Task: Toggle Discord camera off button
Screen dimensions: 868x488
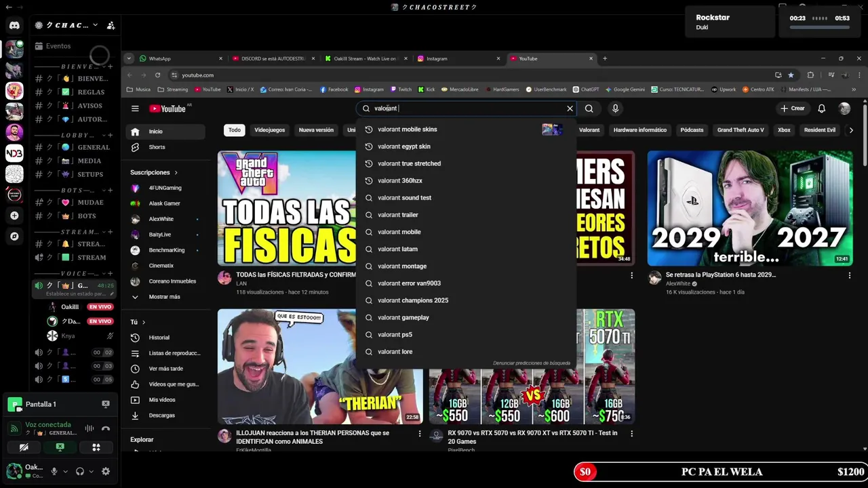Action: 24,447
